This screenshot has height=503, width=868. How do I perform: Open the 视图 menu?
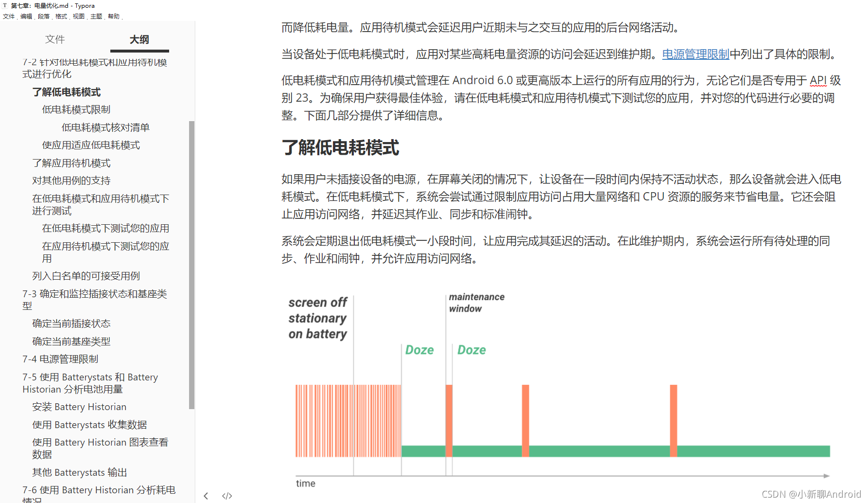pos(79,16)
